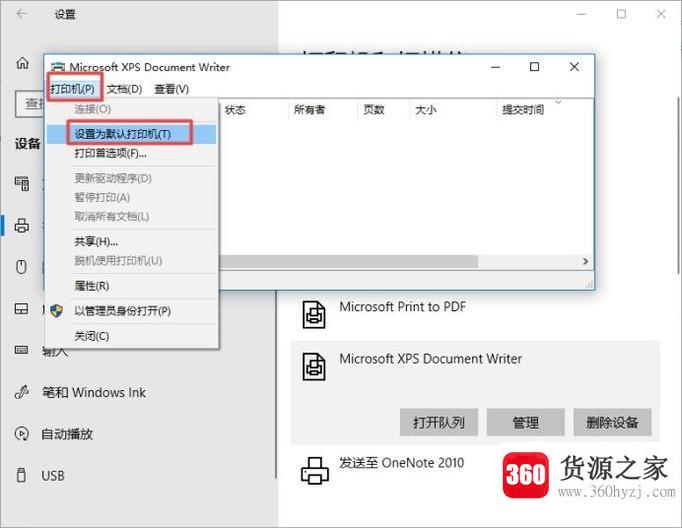Click horizontal scrollbar right arrow in queue
682x528 pixels.
coord(585,261)
